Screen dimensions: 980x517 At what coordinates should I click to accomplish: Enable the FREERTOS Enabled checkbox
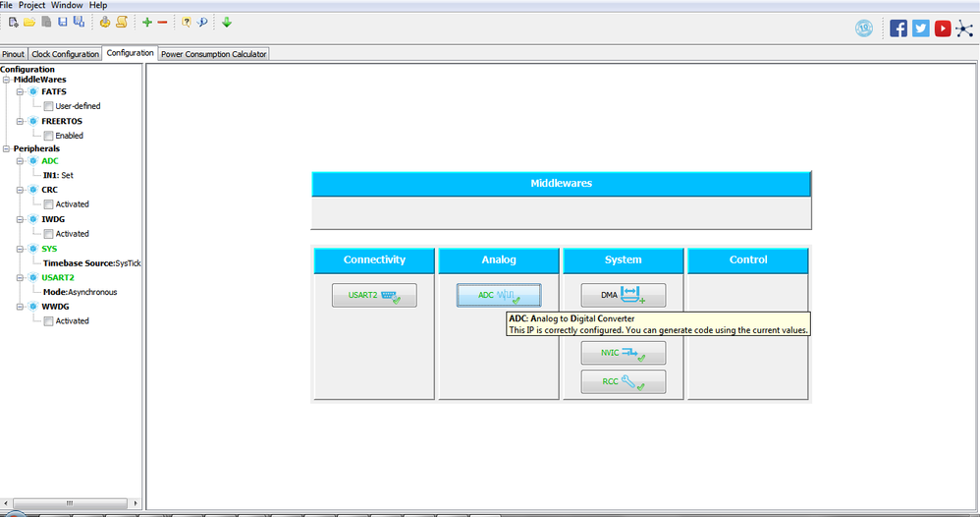pyautogui.click(x=48, y=136)
